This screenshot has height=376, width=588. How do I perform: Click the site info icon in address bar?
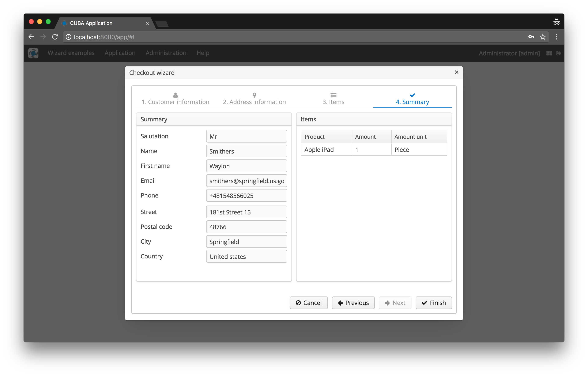[x=69, y=37]
